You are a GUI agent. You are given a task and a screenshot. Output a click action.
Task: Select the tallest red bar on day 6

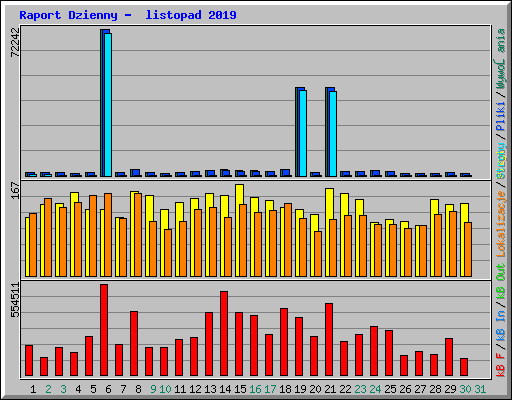click(104, 330)
